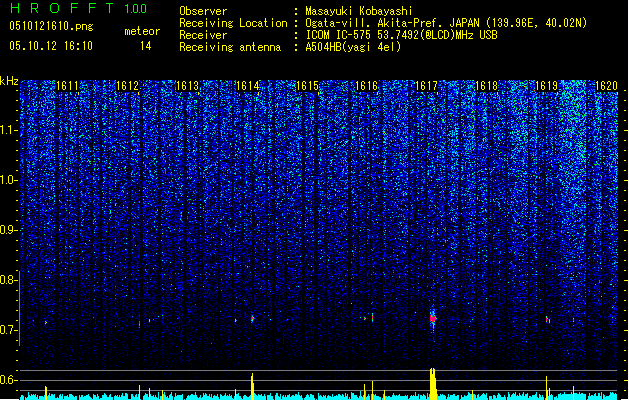Click the 1.1 kHz frequency axis label
This screenshot has width=629, height=400.
tap(9, 130)
